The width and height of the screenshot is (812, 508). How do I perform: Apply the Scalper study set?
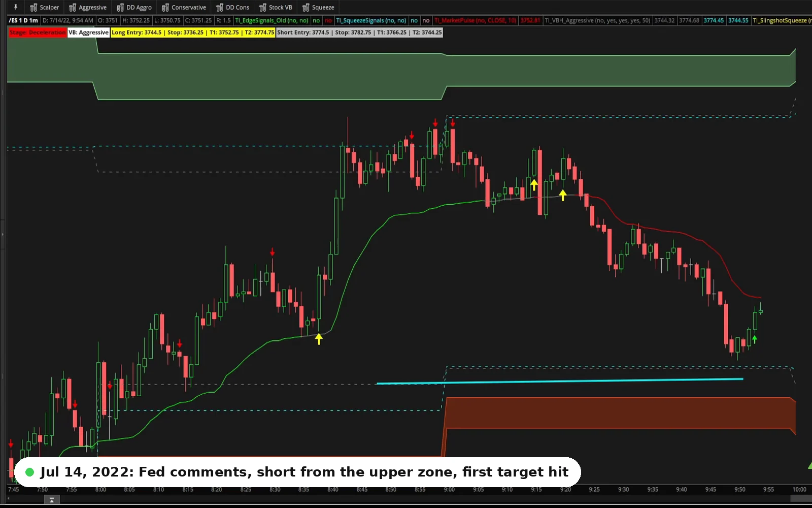click(45, 7)
